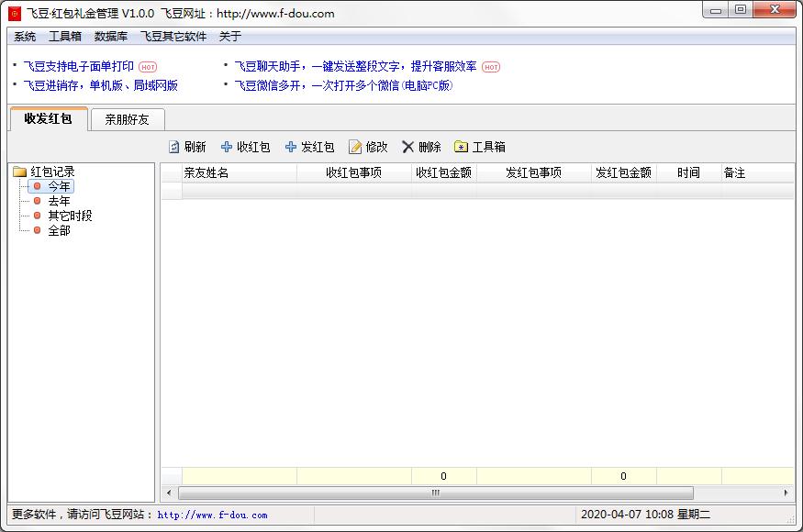Select the red dot beside 去年
Screen dimensions: 803x532
(x=37, y=201)
